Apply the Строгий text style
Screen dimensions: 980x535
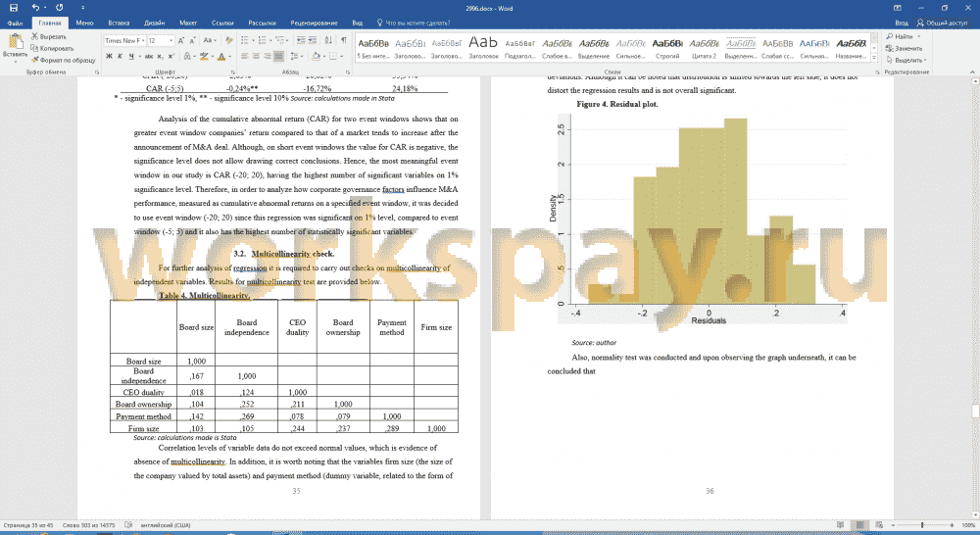(667, 47)
